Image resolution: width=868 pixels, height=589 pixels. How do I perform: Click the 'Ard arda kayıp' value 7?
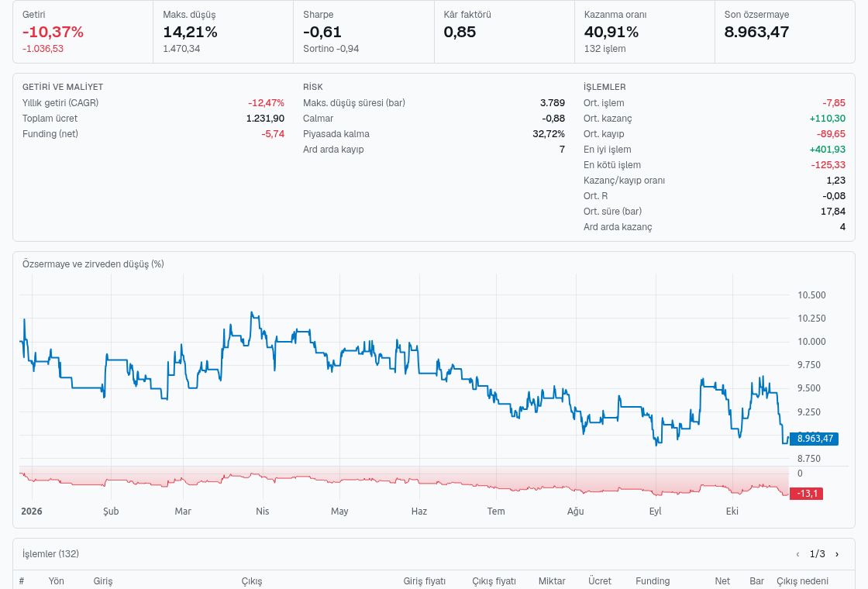(562, 150)
